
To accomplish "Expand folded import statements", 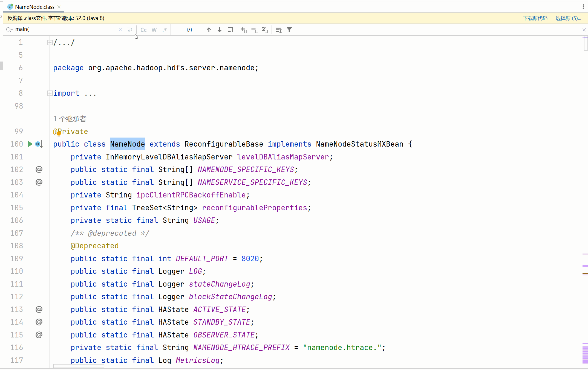I will tap(50, 93).
